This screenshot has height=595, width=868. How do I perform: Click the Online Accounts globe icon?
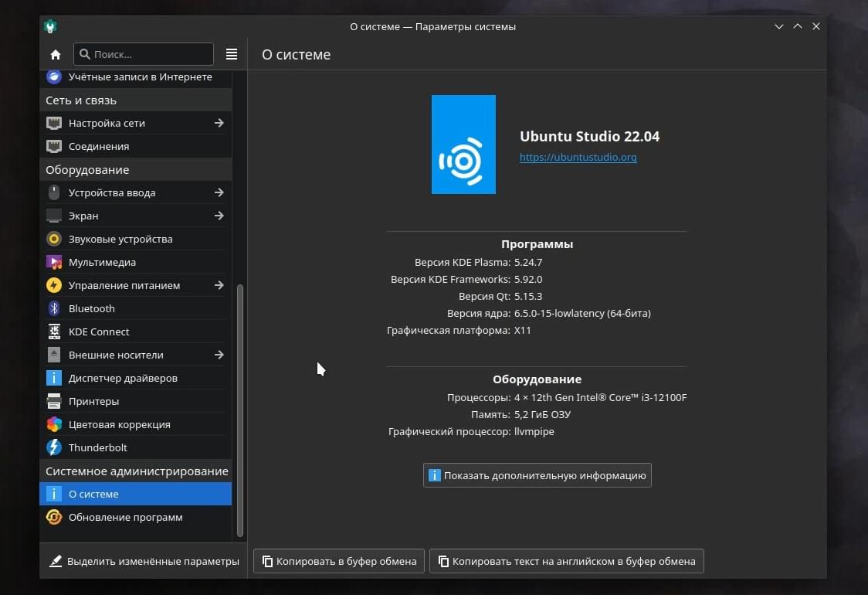tap(54, 76)
